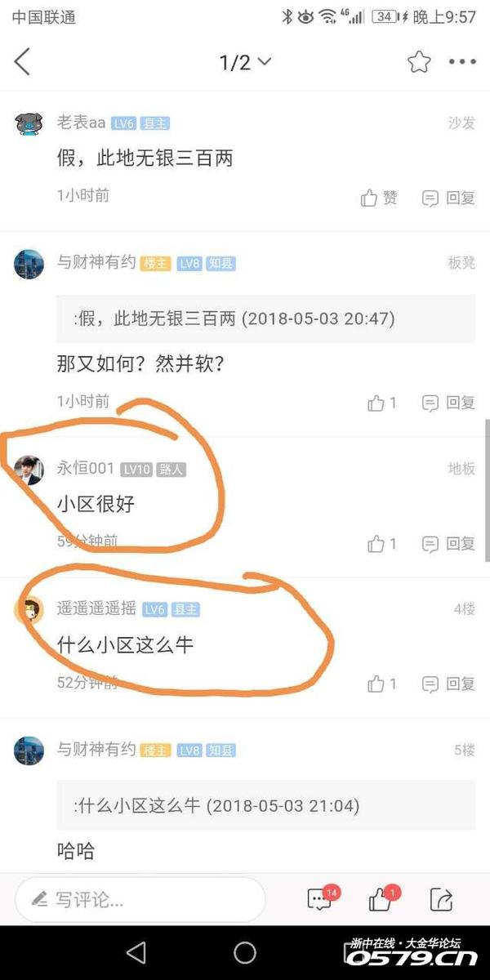
Task: Like 遥遥遥遥摇's comment 什么小区这么牛
Action: pyautogui.click(x=382, y=684)
